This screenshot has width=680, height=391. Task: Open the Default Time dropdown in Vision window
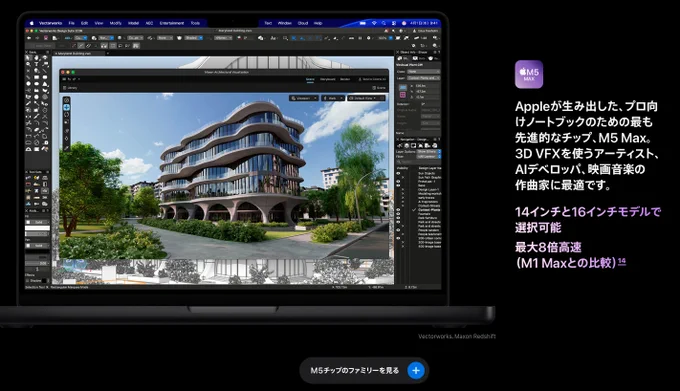point(366,98)
